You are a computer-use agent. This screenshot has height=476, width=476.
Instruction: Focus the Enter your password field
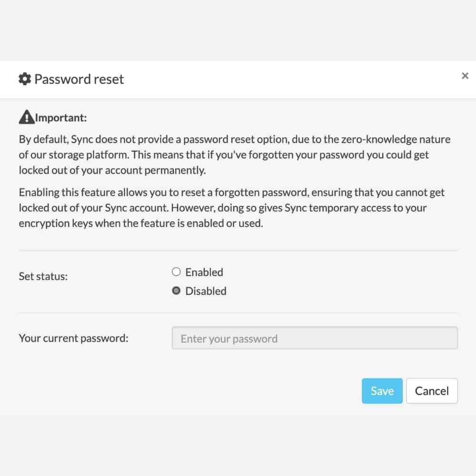pos(315,338)
